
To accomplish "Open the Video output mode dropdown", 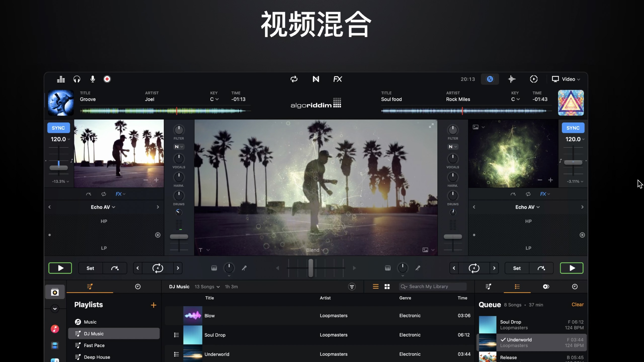I will tap(566, 79).
